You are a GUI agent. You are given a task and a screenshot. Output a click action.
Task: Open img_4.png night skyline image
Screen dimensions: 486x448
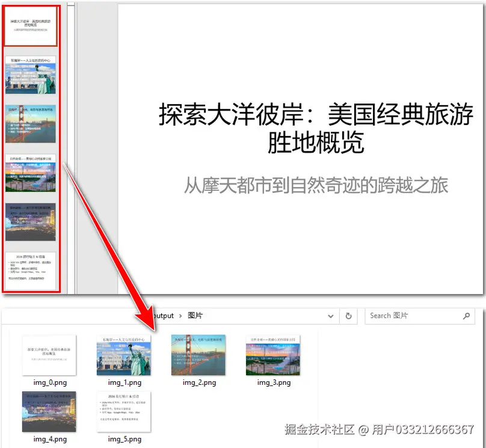50,412
